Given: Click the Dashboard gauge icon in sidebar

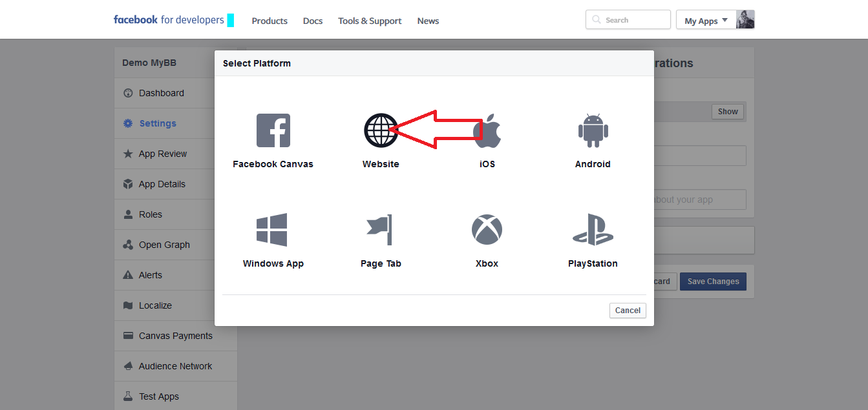Looking at the screenshot, I should [128, 93].
